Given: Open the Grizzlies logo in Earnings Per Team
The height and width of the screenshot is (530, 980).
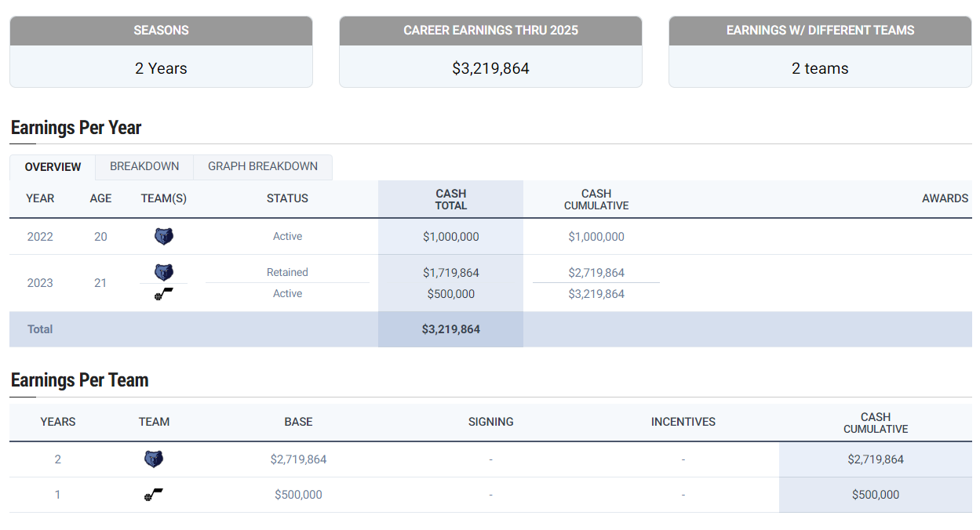Looking at the screenshot, I should [154, 459].
